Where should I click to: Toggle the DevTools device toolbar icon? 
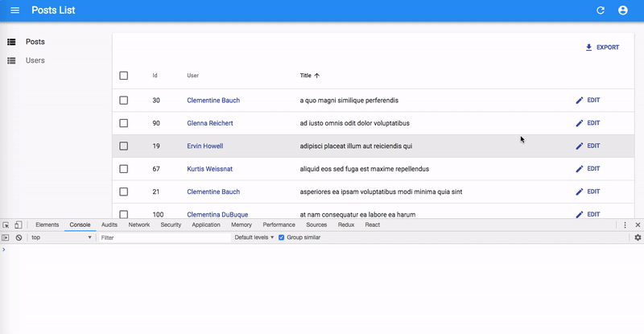click(x=18, y=225)
